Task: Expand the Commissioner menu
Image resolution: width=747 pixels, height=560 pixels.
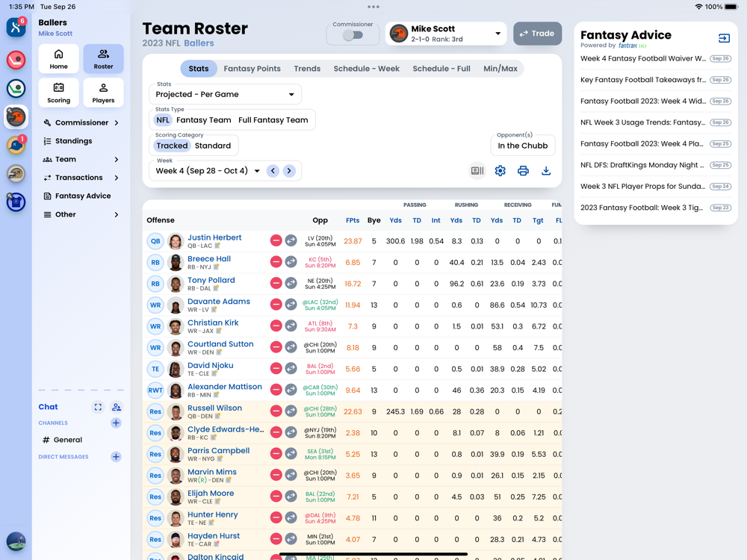Action: pos(81,122)
